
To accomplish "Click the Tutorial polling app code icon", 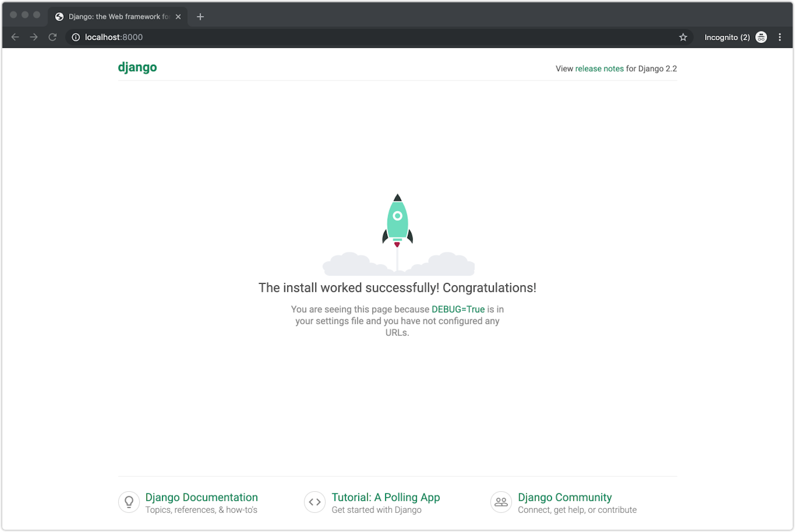I will point(315,502).
